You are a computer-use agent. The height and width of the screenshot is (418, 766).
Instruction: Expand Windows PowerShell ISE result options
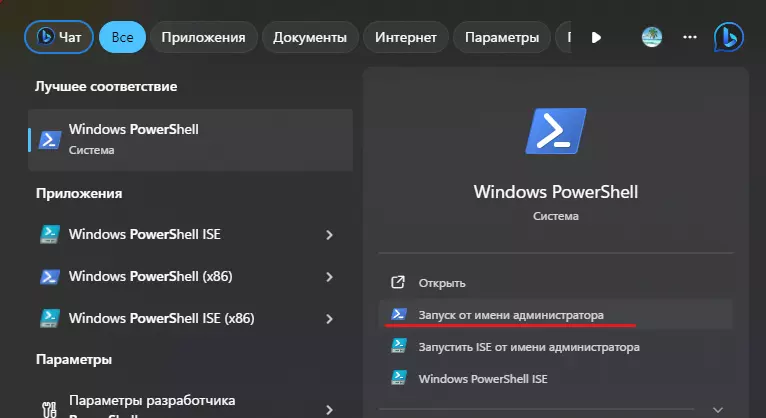click(330, 235)
